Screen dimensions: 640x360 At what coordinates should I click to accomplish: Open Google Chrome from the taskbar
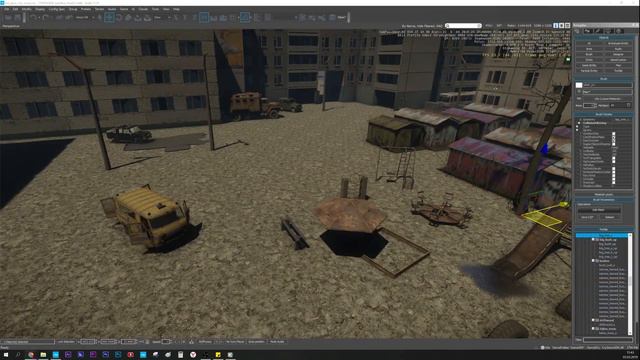click(x=31, y=355)
